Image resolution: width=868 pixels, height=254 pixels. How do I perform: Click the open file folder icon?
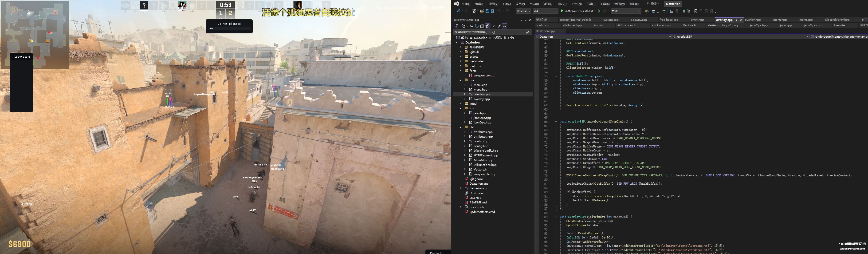[482, 11]
